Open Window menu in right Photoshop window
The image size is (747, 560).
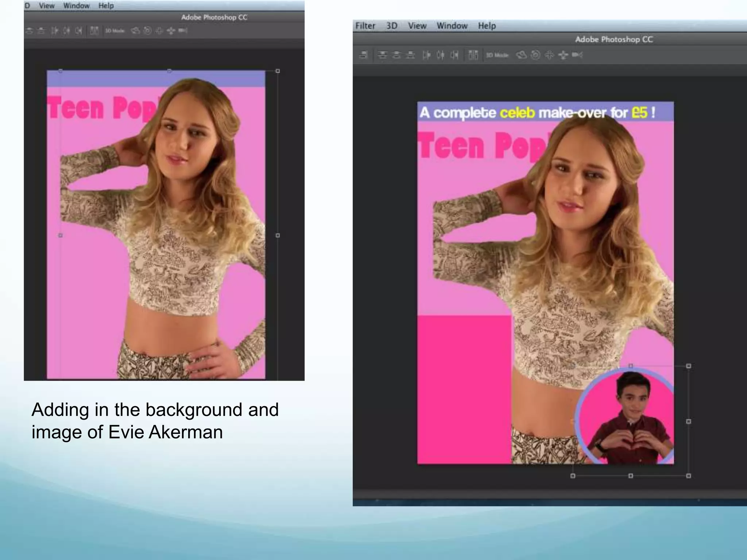(452, 26)
